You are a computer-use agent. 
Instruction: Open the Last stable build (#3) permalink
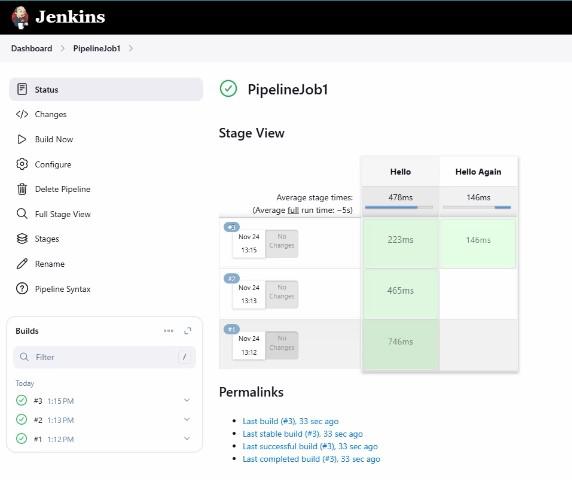click(x=302, y=434)
